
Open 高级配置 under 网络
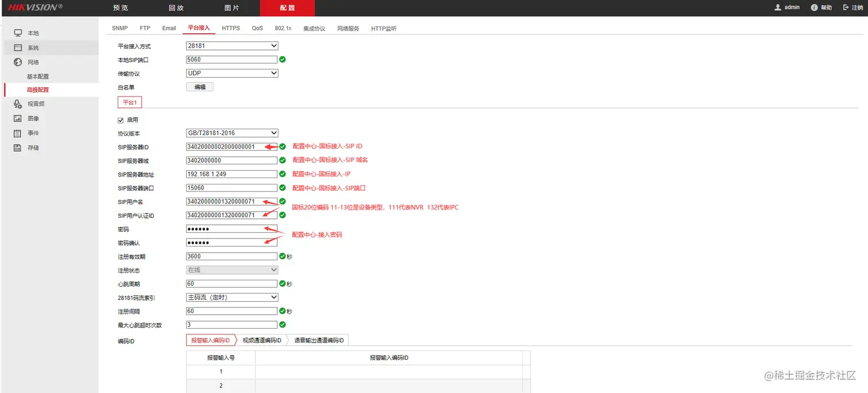pyautogui.click(x=38, y=90)
